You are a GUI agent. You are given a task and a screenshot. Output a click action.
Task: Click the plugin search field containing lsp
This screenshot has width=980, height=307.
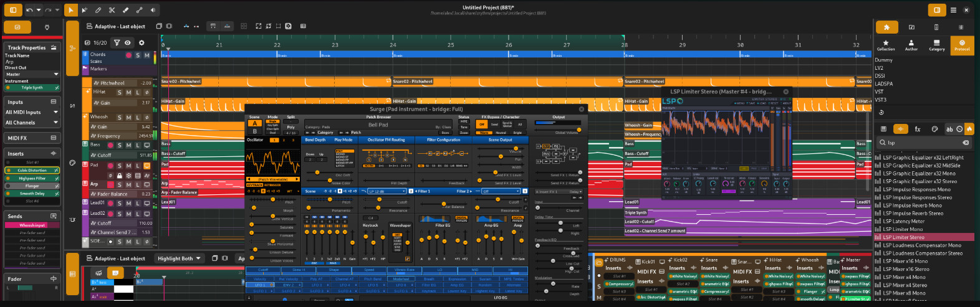point(924,143)
